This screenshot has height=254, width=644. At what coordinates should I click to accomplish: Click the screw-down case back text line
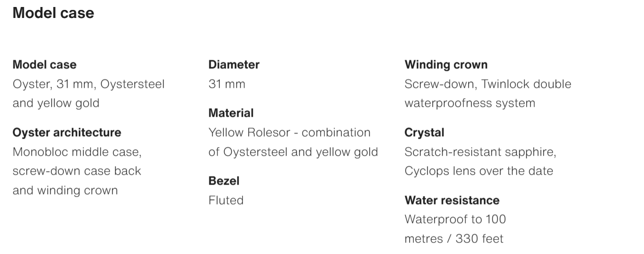[x=77, y=171]
